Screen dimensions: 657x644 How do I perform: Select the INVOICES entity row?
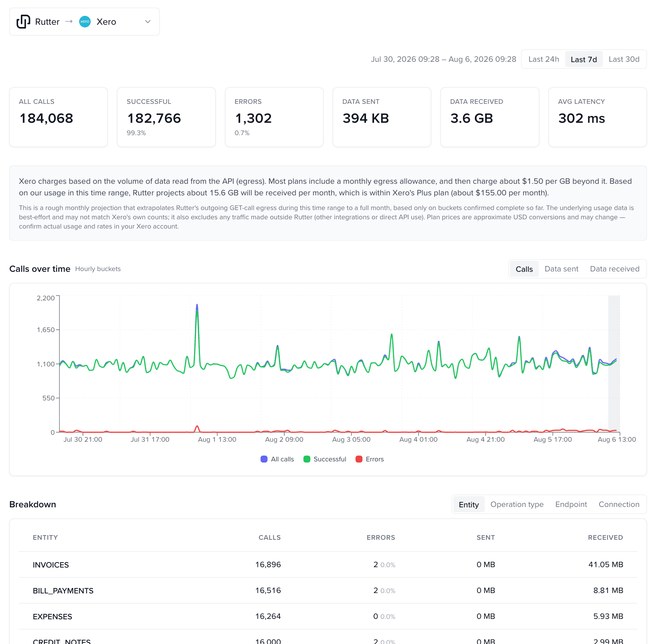(328, 564)
